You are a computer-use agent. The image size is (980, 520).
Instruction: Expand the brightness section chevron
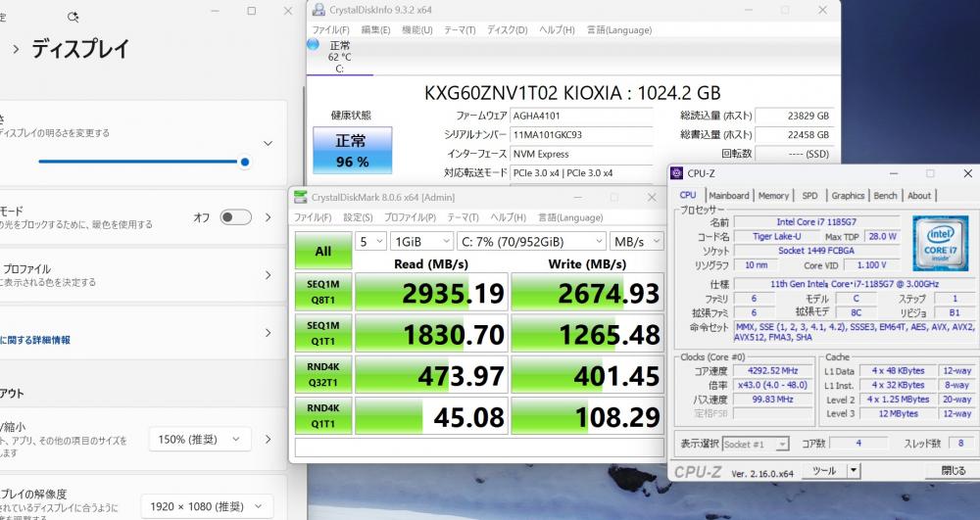pos(269,144)
